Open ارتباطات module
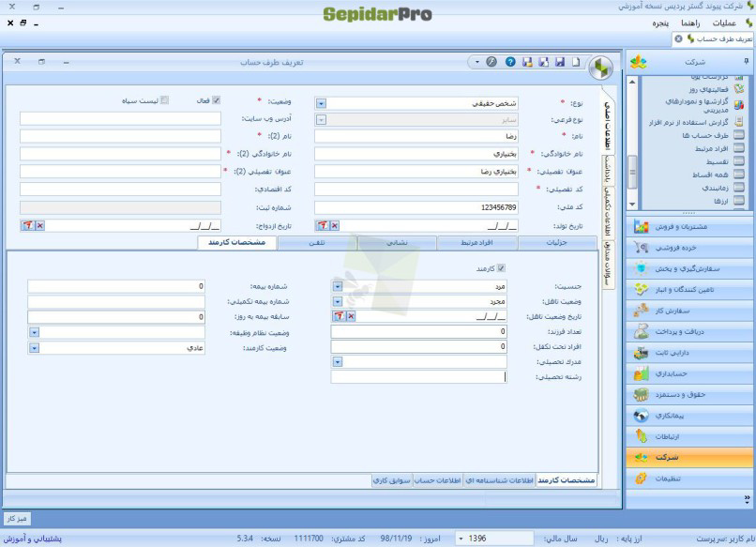The height and width of the screenshot is (547, 756). [689, 436]
